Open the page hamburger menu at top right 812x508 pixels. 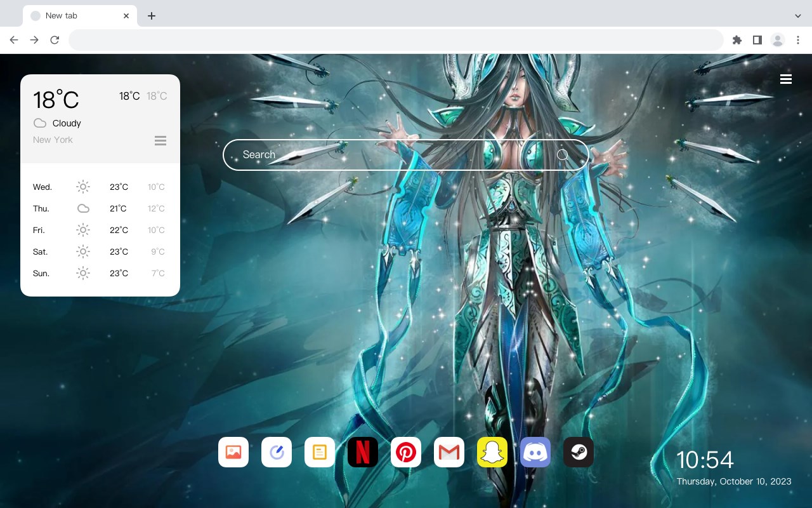click(x=786, y=79)
